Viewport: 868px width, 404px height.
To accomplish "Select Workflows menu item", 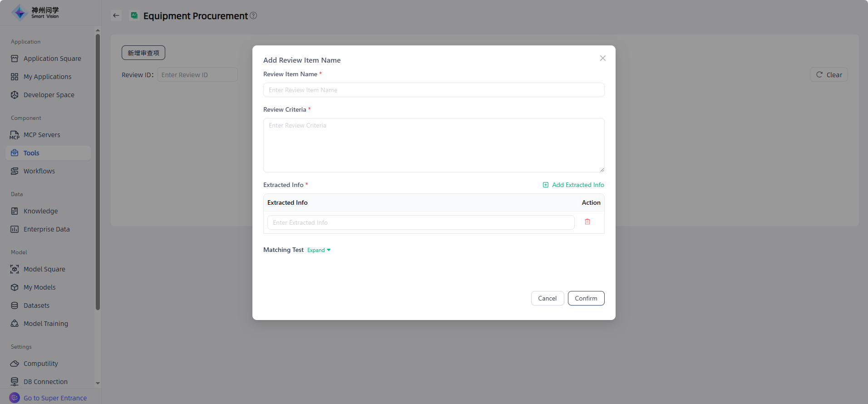I will click(39, 171).
